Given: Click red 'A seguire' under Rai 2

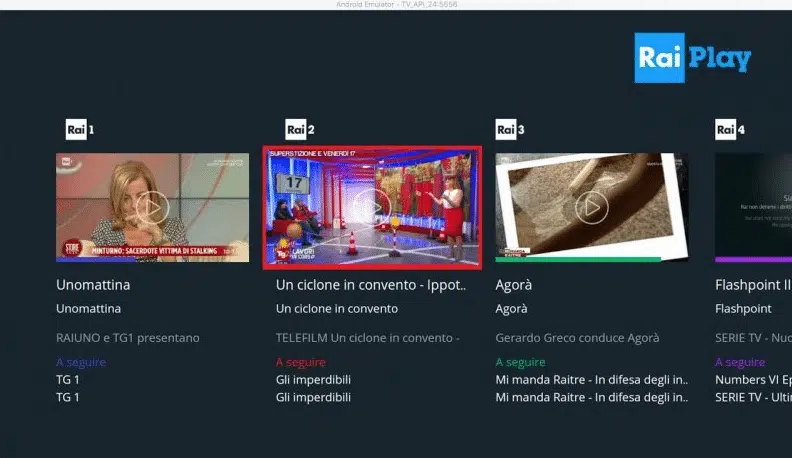Looking at the screenshot, I should (x=301, y=362).
